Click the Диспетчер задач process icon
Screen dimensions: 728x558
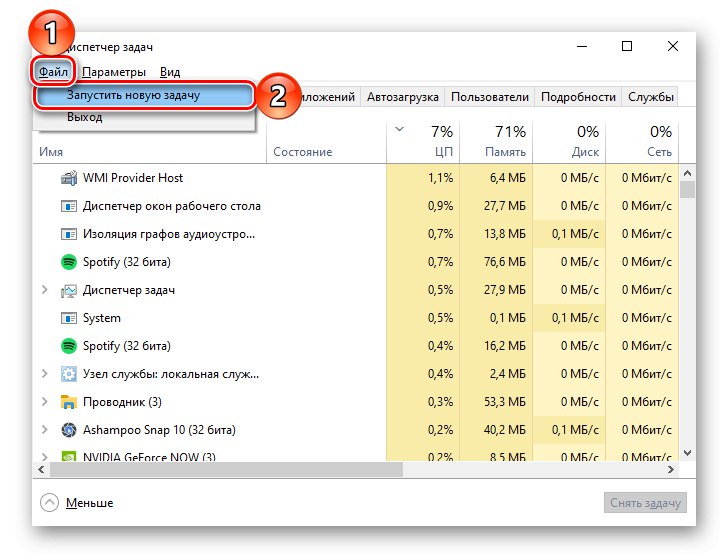(69, 291)
